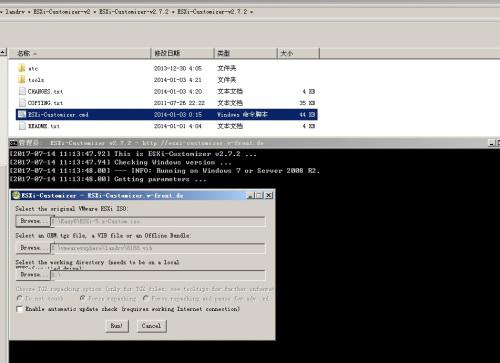Select the COPYING.txt file name
Viewport: 500px width, 363px height.
point(45,103)
